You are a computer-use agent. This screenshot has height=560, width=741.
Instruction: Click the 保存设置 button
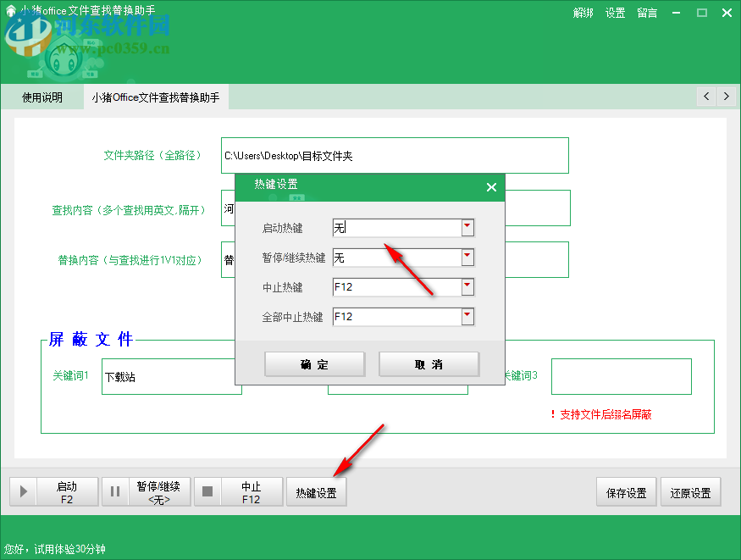point(626,491)
